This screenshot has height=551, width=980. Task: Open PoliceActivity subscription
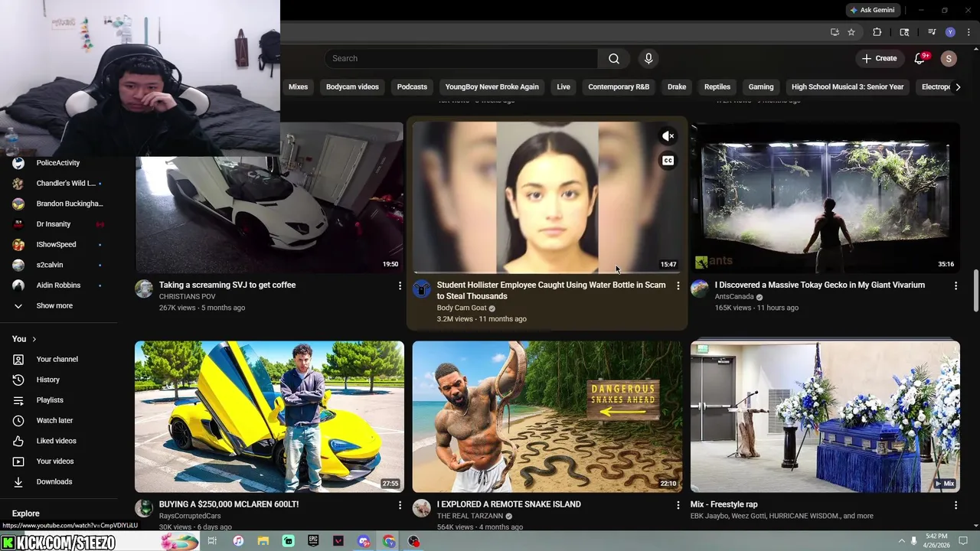59,163
